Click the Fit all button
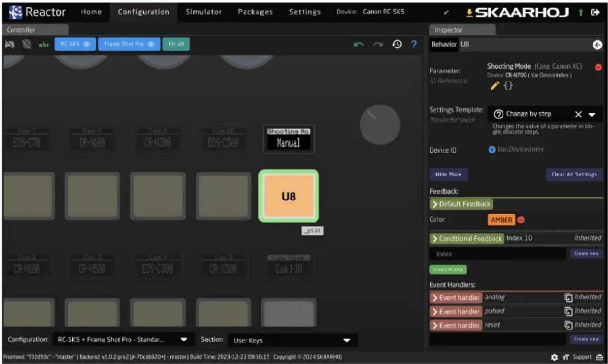The image size is (608, 364). pos(176,44)
